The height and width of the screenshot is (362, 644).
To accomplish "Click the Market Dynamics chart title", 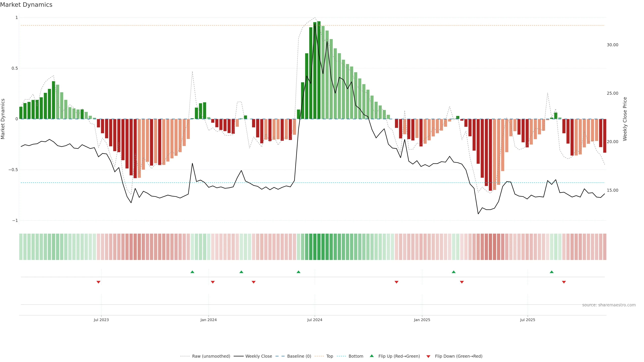I will click(26, 5).
